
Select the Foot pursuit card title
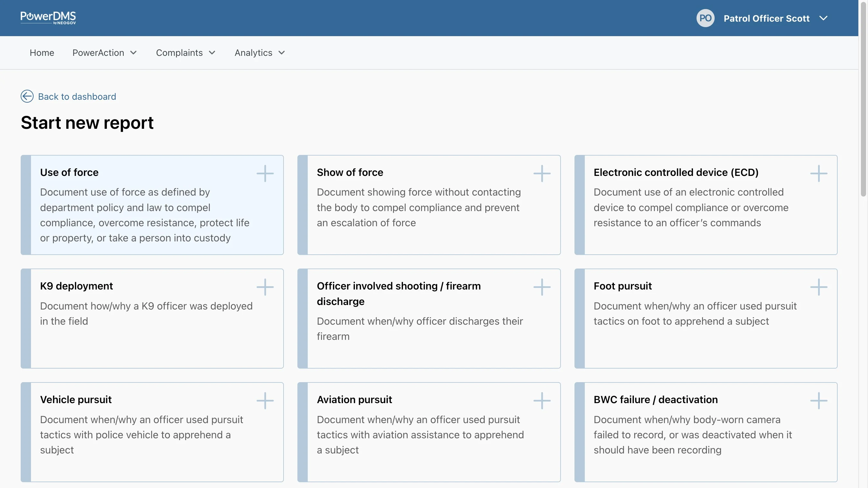coord(622,286)
